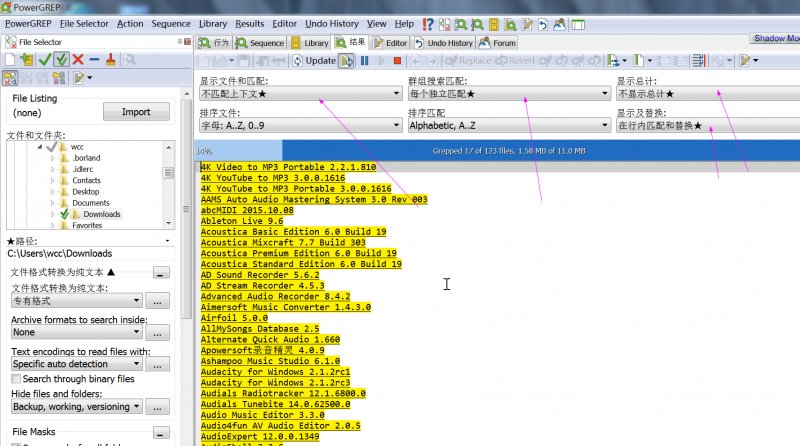
Task: Close the File Selector panel
Action: pos(188,41)
